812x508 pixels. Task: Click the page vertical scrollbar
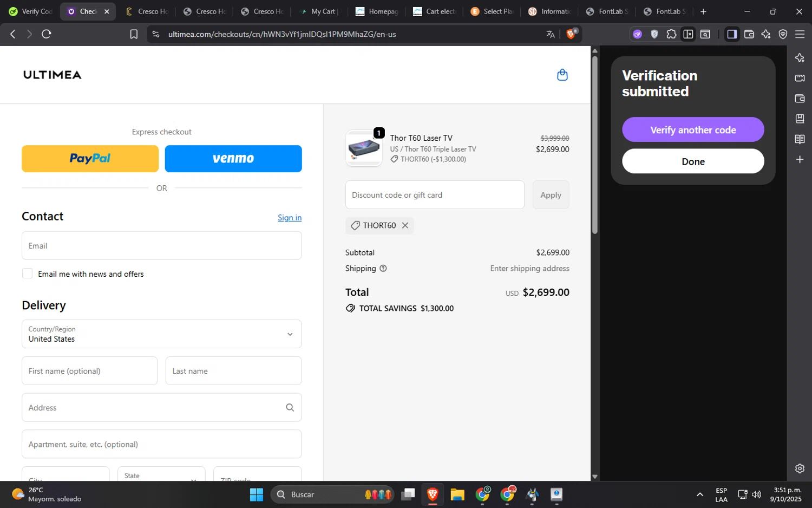595,144
